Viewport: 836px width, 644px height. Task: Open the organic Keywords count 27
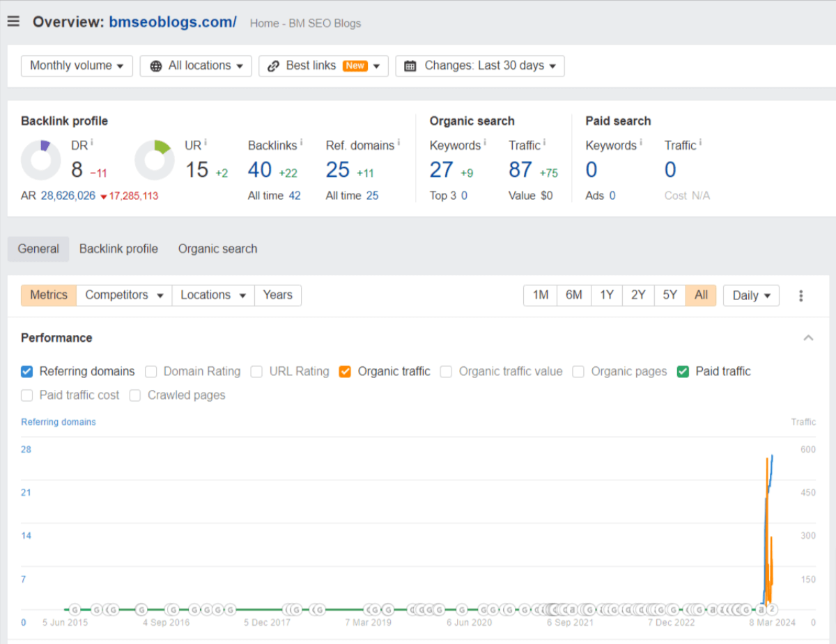[x=442, y=169]
